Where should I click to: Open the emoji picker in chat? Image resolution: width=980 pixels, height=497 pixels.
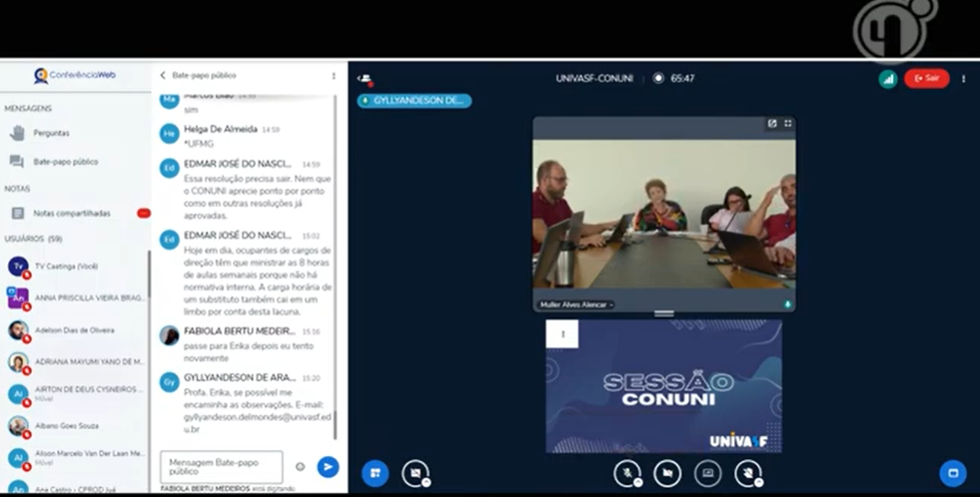point(300,467)
